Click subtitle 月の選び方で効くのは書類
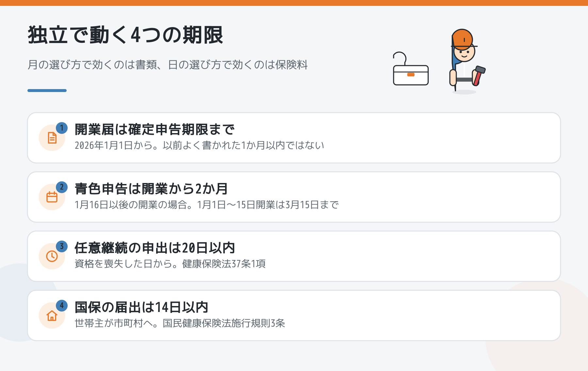 click(x=168, y=65)
